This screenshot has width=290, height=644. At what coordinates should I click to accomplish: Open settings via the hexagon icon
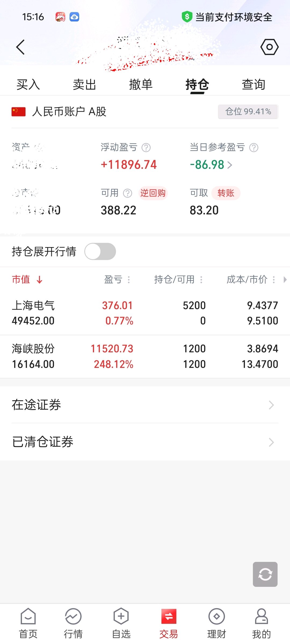click(269, 47)
